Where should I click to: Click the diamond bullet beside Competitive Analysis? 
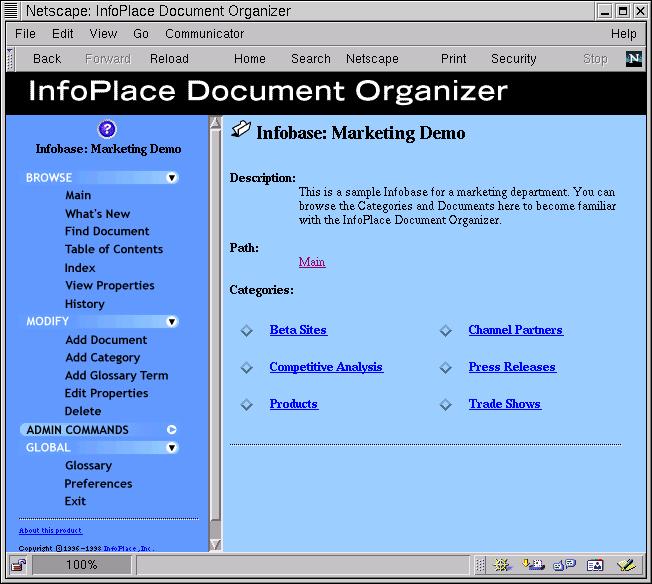coord(247,368)
